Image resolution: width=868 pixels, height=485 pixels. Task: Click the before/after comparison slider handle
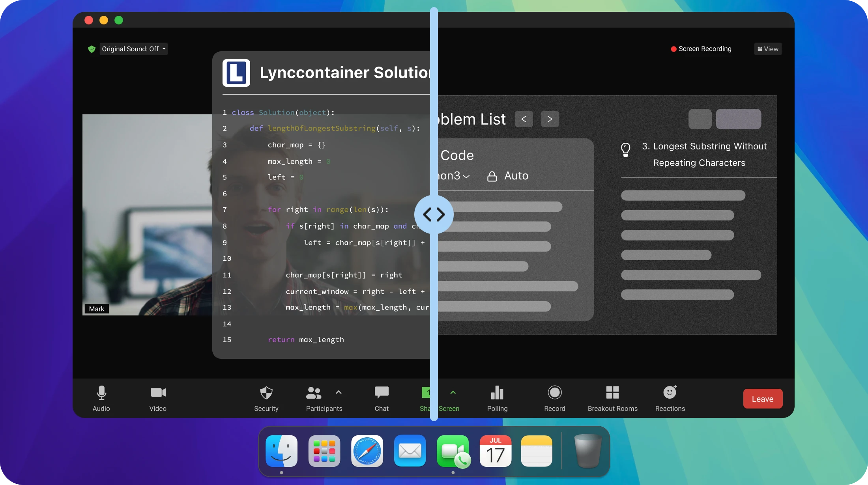(434, 215)
